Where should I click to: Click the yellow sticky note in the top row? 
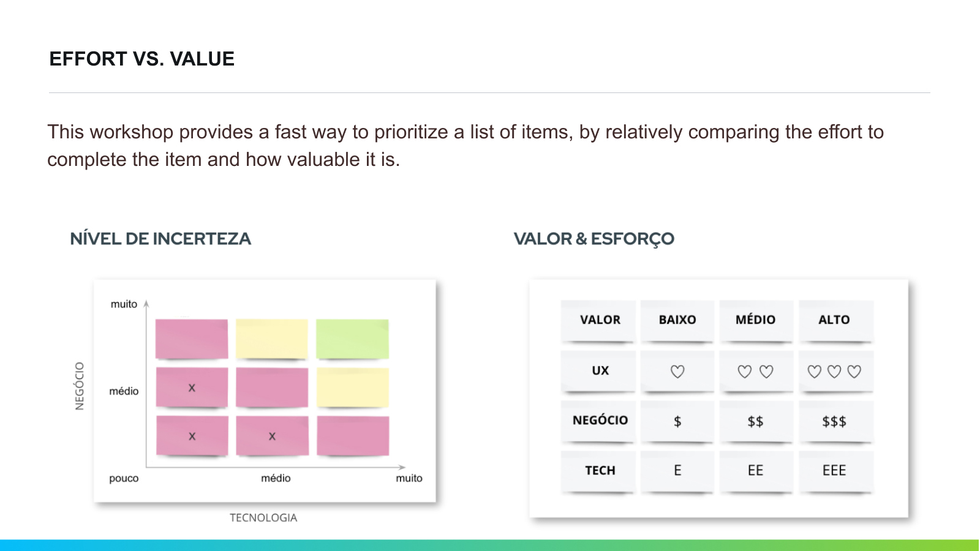point(272,339)
